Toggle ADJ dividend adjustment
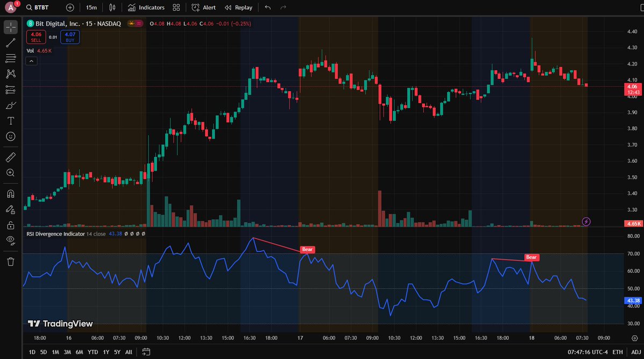Screen dimensions: 644x359 coord(636,352)
